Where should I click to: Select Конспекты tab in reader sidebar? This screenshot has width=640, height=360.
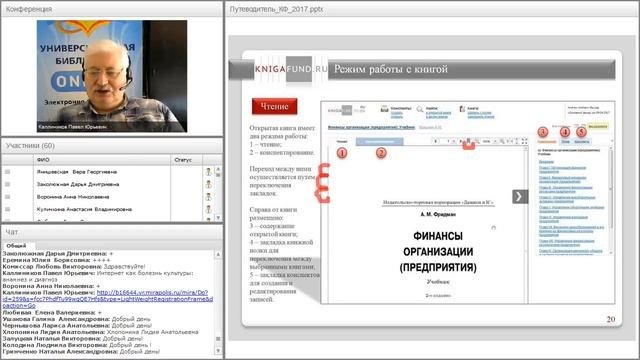[582, 142]
